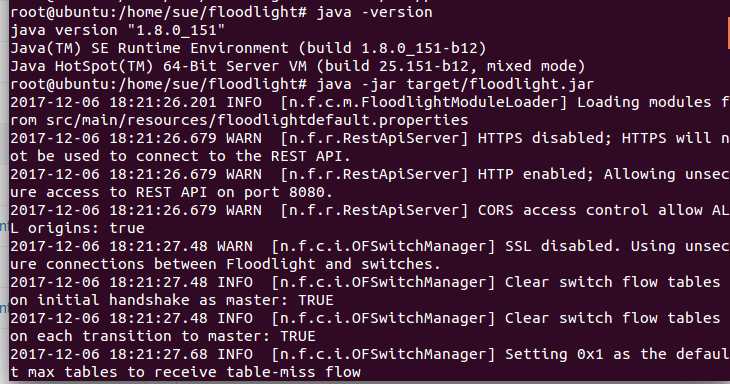
Task: Click the 'Java HotSpot(TM) 64-Bit Server VM' line
Action: [x=158, y=66]
